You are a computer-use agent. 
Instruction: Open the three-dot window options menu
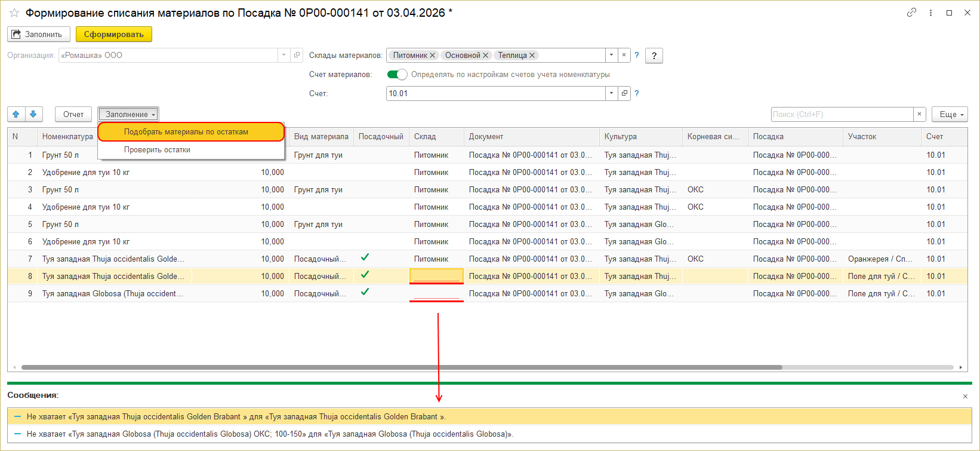930,13
